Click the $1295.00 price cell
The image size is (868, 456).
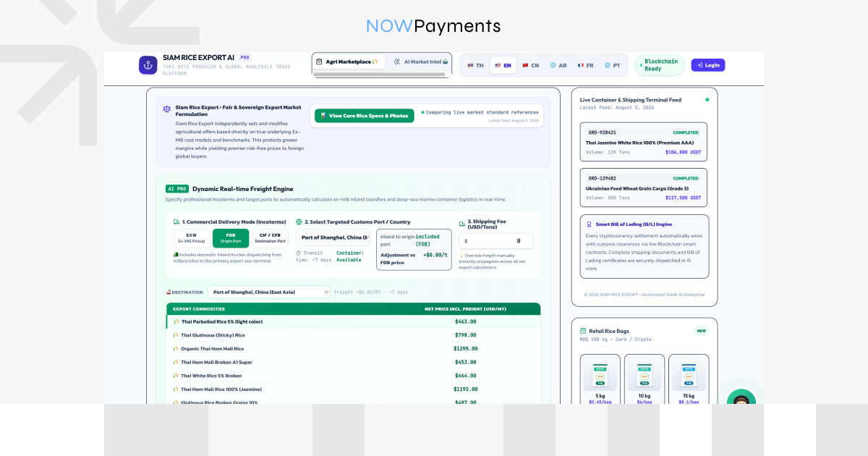[x=465, y=349]
